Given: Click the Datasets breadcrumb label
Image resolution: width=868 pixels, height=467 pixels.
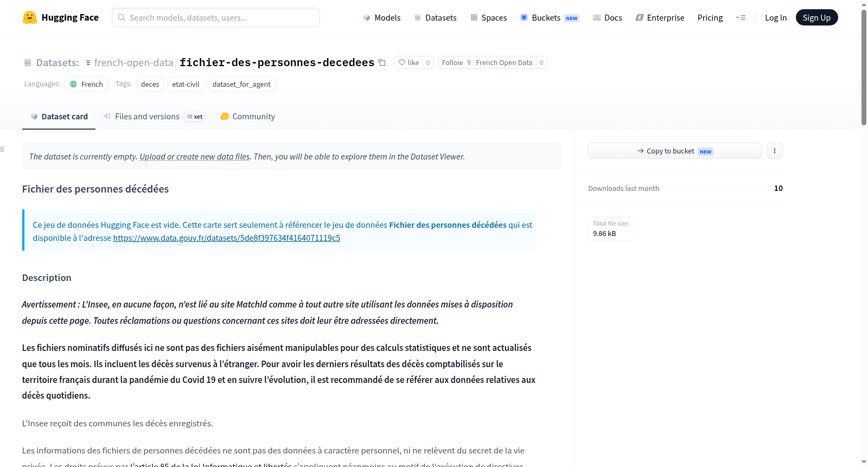Looking at the screenshot, I should [58, 62].
